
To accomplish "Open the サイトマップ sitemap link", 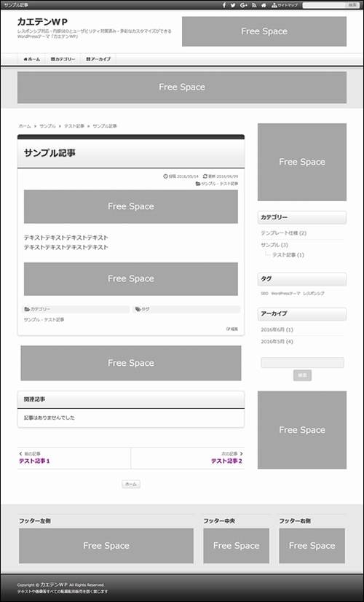I will 285,5.
